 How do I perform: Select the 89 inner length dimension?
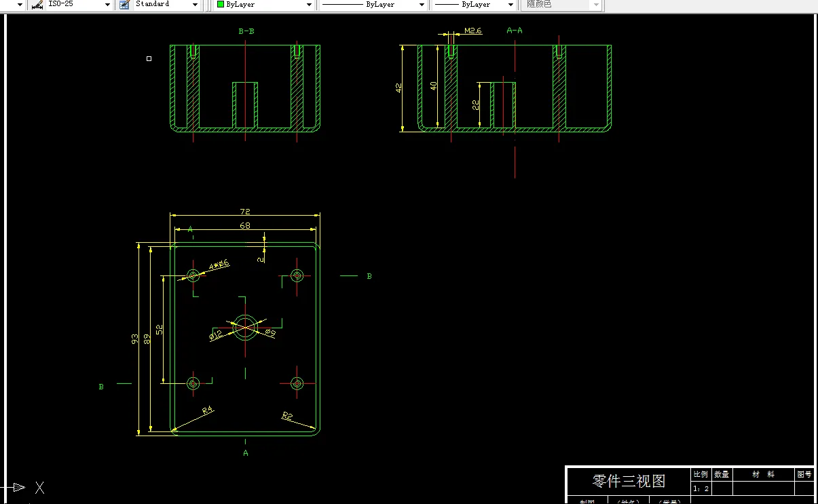coord(147,338)
